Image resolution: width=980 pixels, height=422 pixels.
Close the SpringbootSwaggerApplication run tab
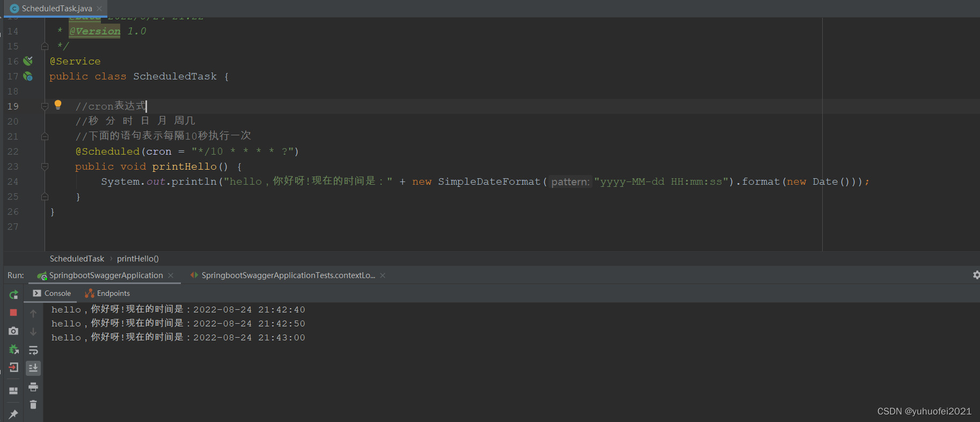[171, 275]
